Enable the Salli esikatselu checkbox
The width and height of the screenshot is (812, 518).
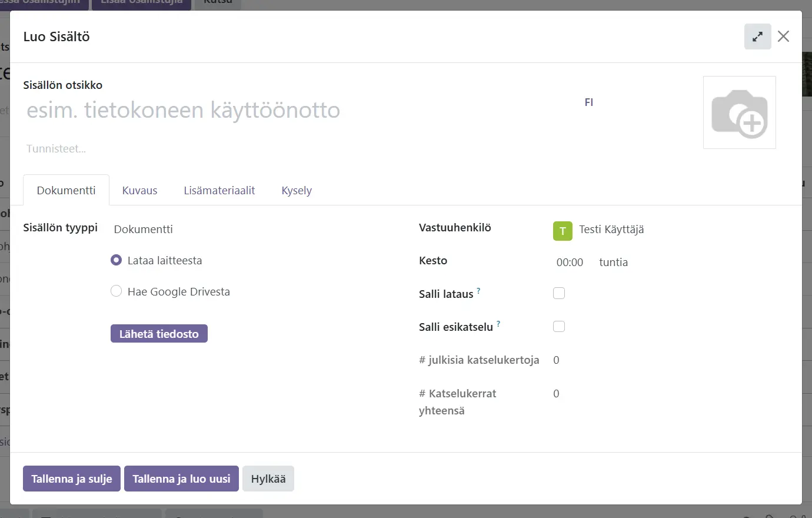[559, 327]
